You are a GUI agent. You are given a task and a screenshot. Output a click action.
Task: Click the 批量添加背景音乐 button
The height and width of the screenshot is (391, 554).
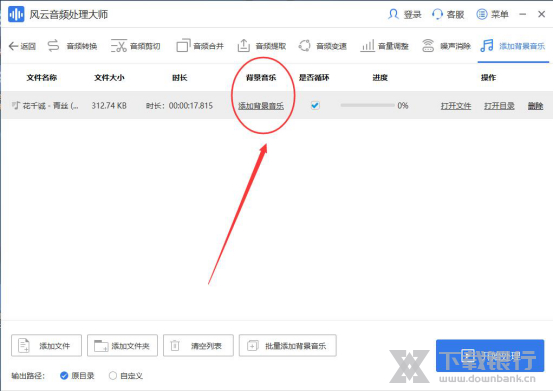point(288,345)
